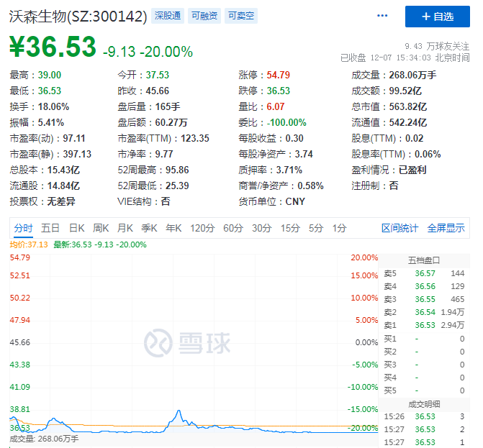This screenshot has height=448, width=483.
Task: Switch to the 1分 interval tab
Action: point(339,228)
